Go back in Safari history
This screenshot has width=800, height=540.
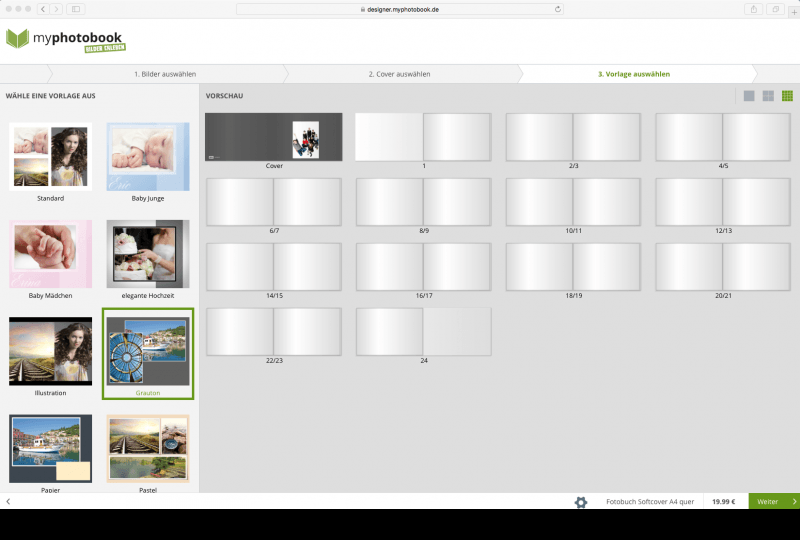click(x=43, y=9)
